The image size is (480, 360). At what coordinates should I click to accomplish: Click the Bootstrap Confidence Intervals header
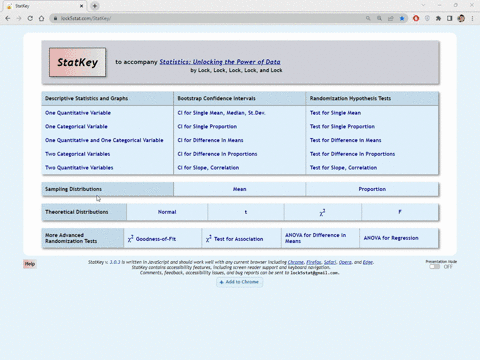click(216, 98)
